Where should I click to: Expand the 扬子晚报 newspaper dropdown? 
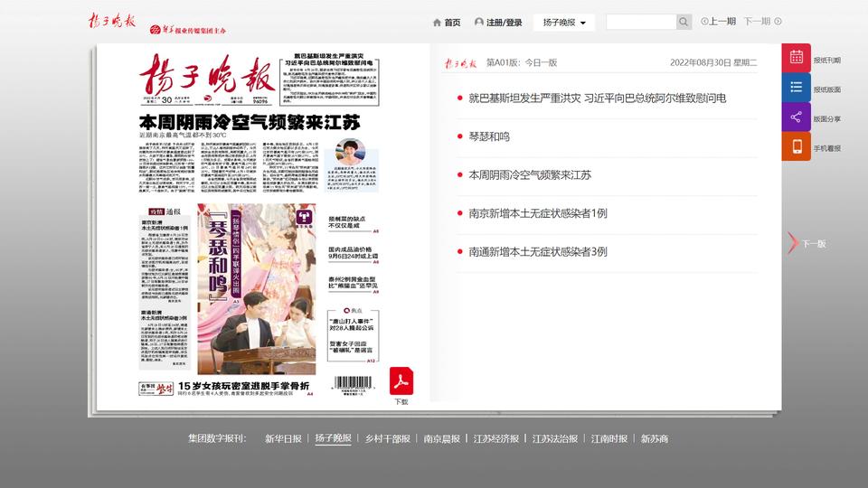point(563,22)
